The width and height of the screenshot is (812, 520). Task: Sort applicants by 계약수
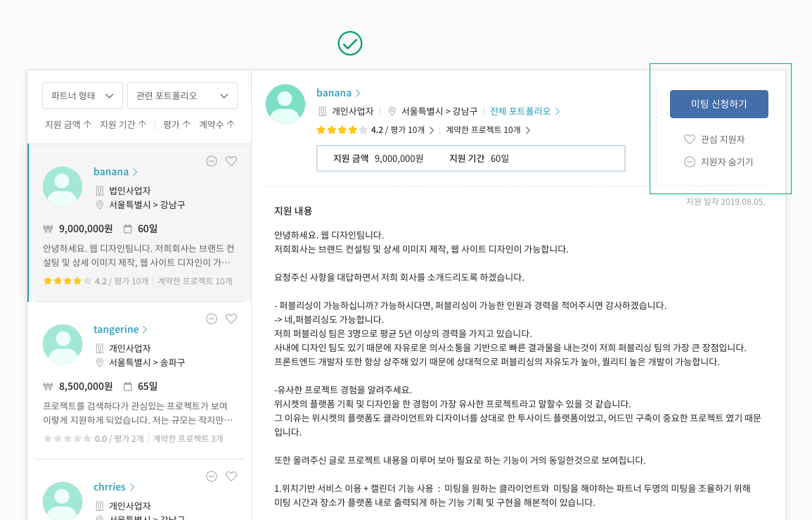tap(217, 125)
